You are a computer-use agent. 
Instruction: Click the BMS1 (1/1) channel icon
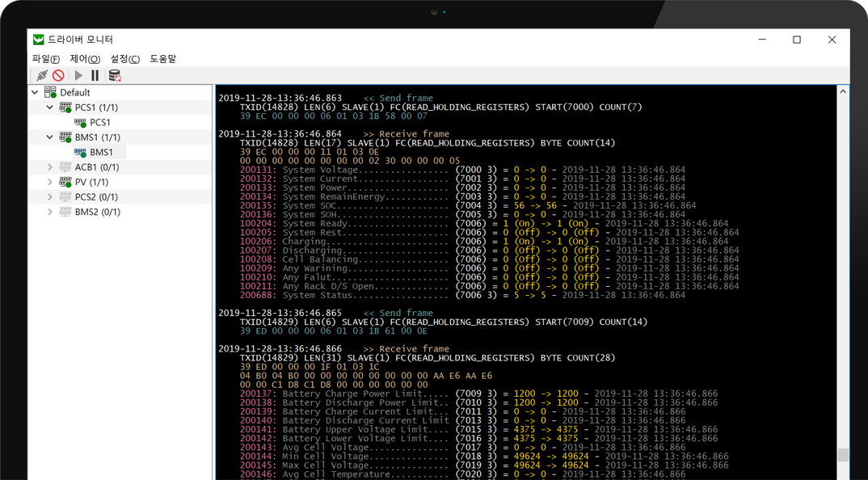65,137
